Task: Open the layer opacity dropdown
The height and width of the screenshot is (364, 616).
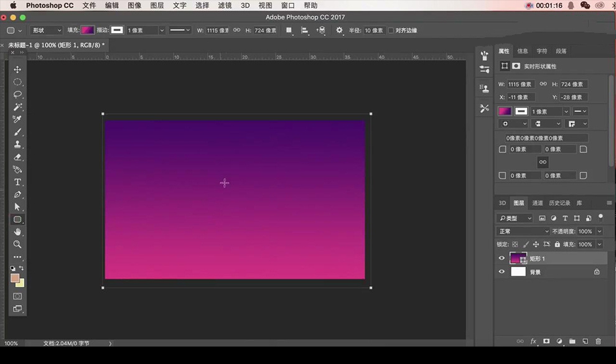Action: coord(599,231)
